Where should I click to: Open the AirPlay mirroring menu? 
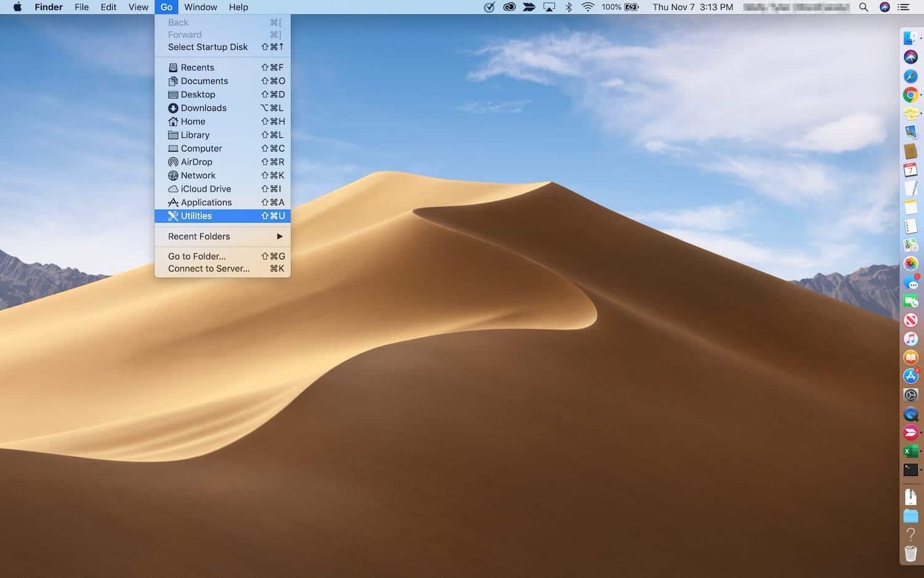click(548, 7)
